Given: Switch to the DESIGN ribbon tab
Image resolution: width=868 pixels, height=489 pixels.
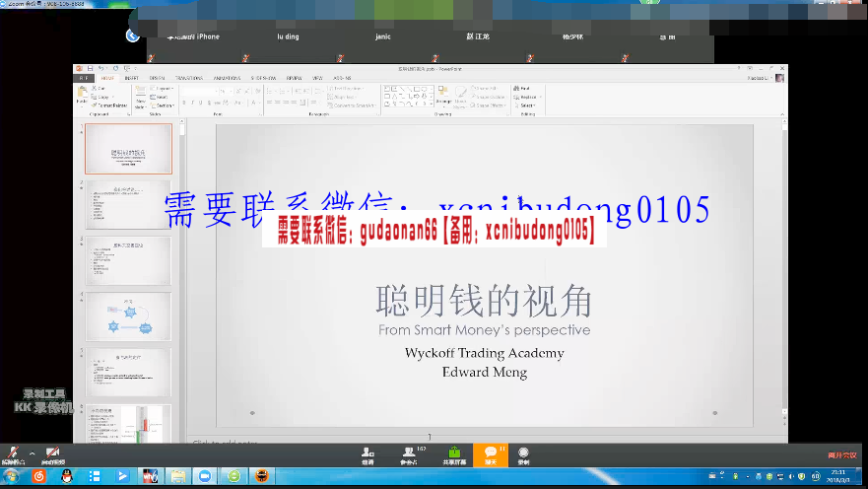Looking at the screenshot, I should tap(158, 78).
